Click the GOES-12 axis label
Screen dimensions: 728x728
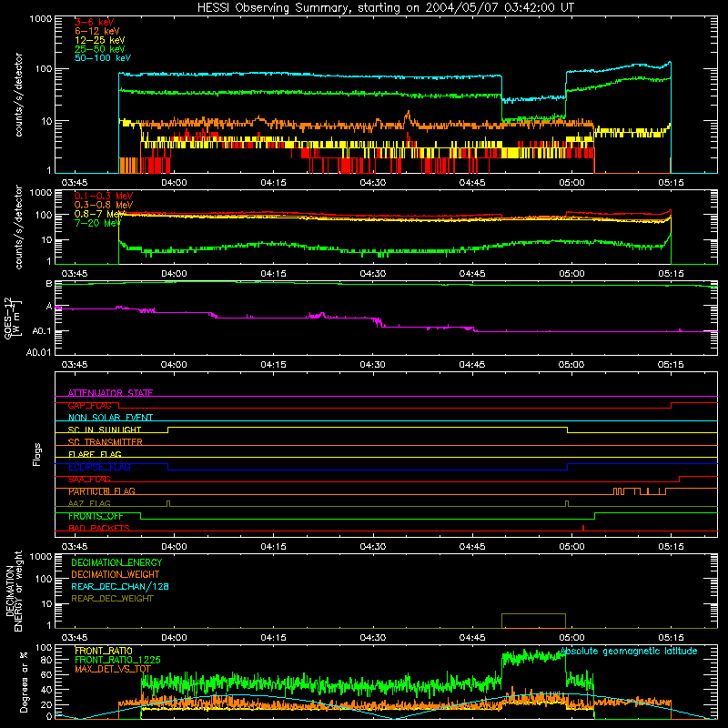pos(12,318)
